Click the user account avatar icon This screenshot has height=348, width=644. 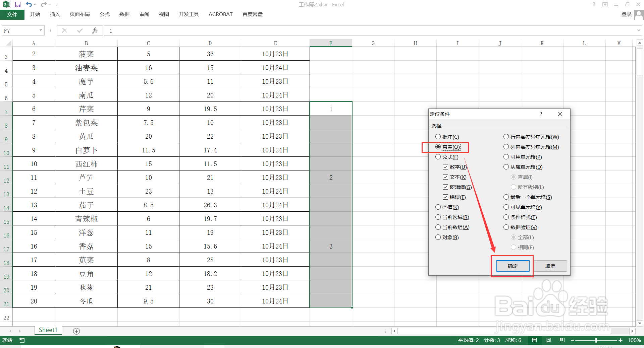click(639, 15)
